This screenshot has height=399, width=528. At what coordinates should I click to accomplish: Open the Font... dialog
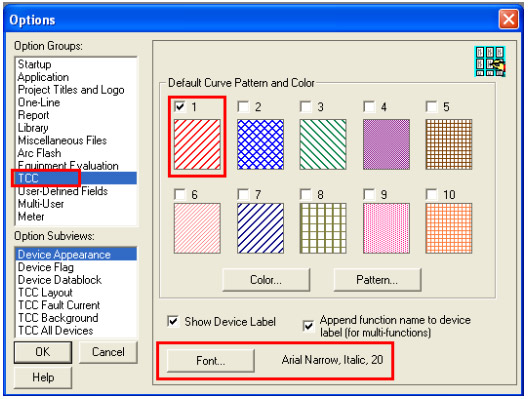211,361
